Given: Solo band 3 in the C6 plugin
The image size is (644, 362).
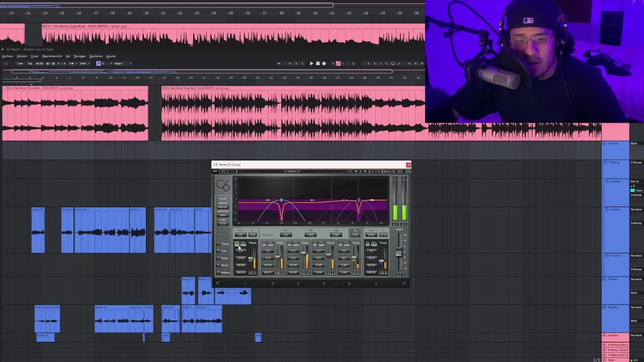Looking at the screenshot, I should pyautogui.click(x=290, y=244).
